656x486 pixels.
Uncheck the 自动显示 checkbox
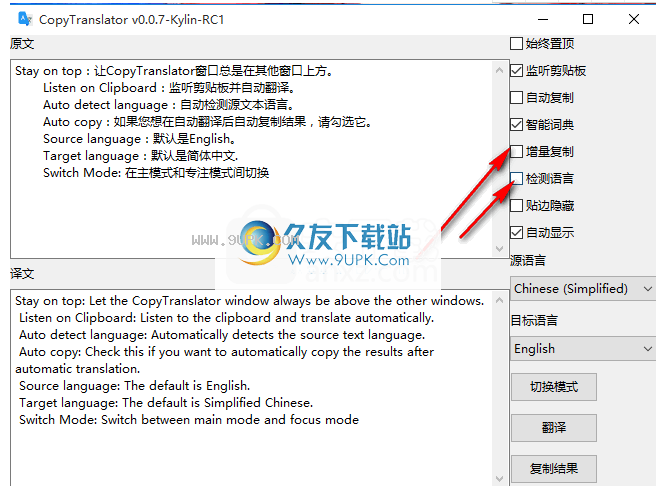tap(517, 233)
